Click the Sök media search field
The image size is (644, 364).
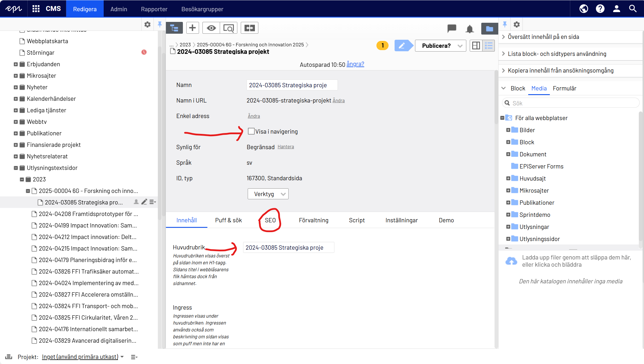(x=573, y=103)
